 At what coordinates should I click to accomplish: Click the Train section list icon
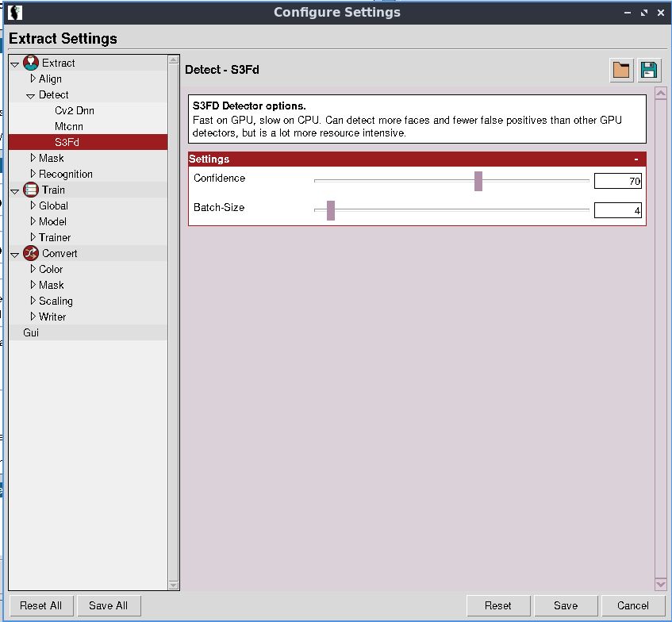point(31,190)
